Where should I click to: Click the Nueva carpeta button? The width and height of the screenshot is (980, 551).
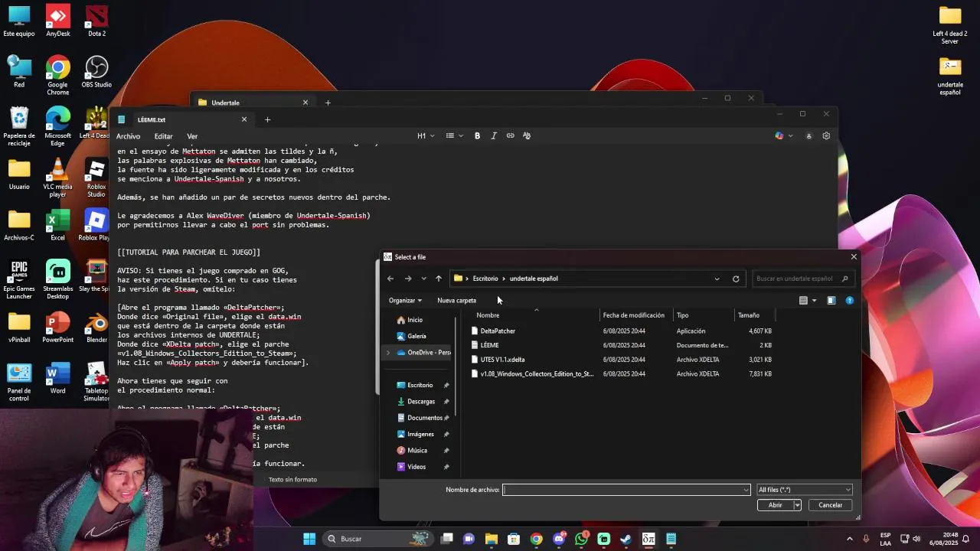(456, 301)
